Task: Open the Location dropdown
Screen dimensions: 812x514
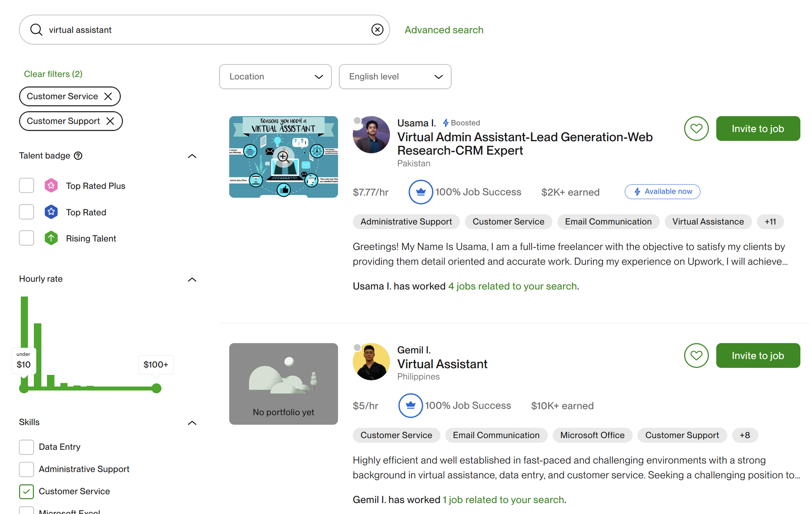Action: [275, 77]
